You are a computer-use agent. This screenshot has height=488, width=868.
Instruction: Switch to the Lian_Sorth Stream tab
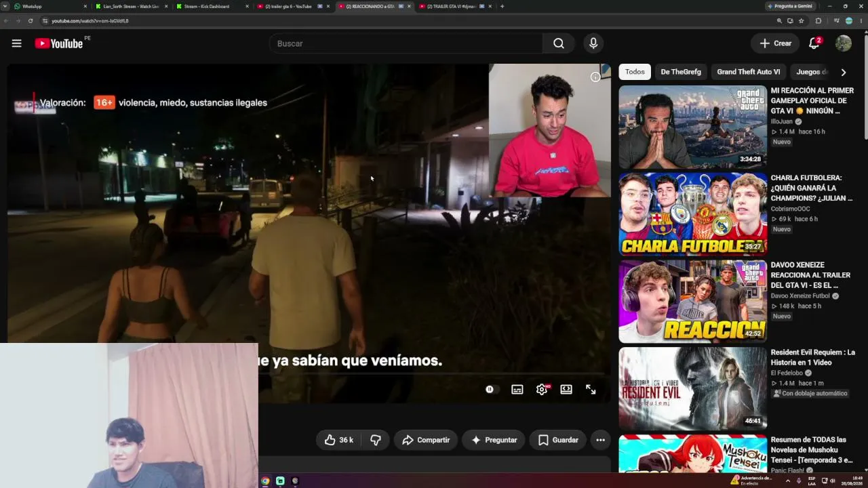[x=131, y=6]
